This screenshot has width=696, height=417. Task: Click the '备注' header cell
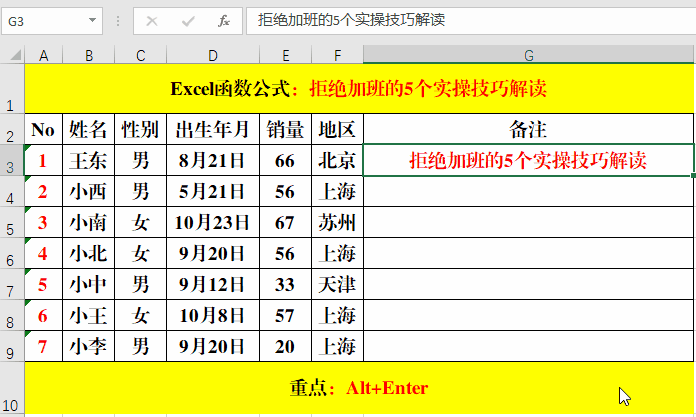528,129
